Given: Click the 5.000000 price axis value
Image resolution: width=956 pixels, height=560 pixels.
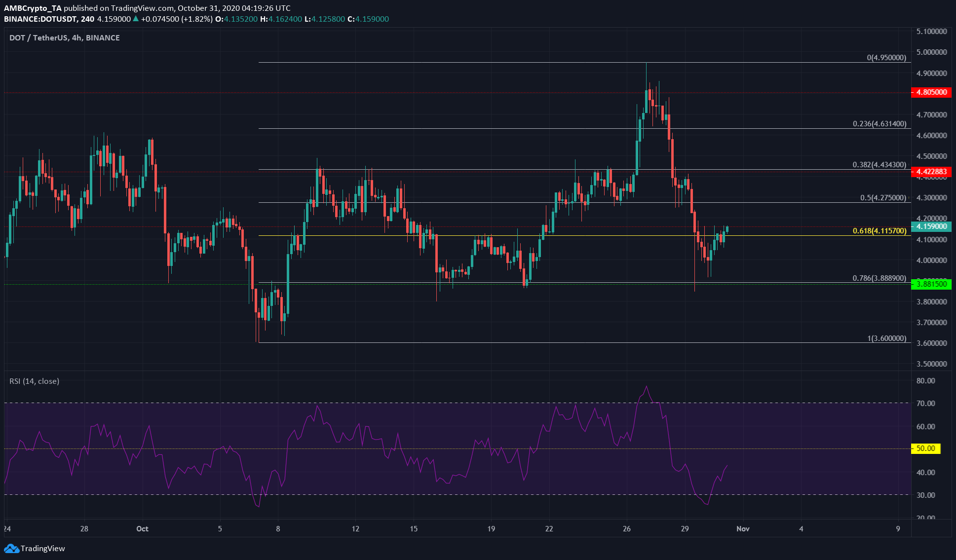Looking at the screenshot, I should coord(931,52).
